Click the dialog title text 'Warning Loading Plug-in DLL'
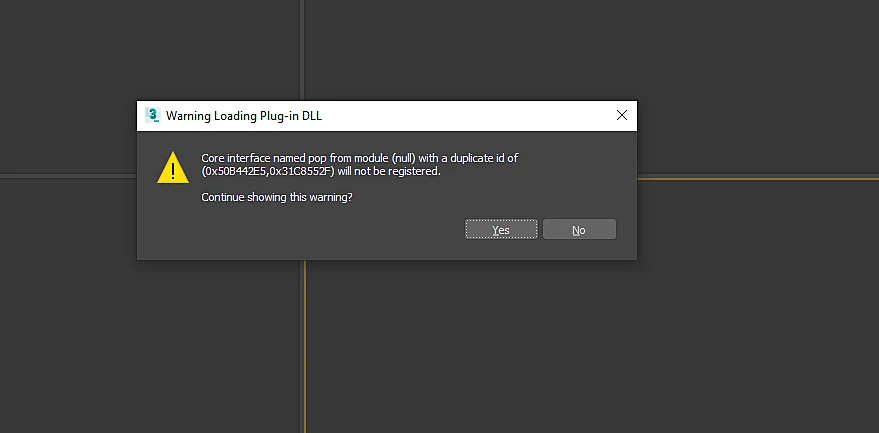 point(244,116)
